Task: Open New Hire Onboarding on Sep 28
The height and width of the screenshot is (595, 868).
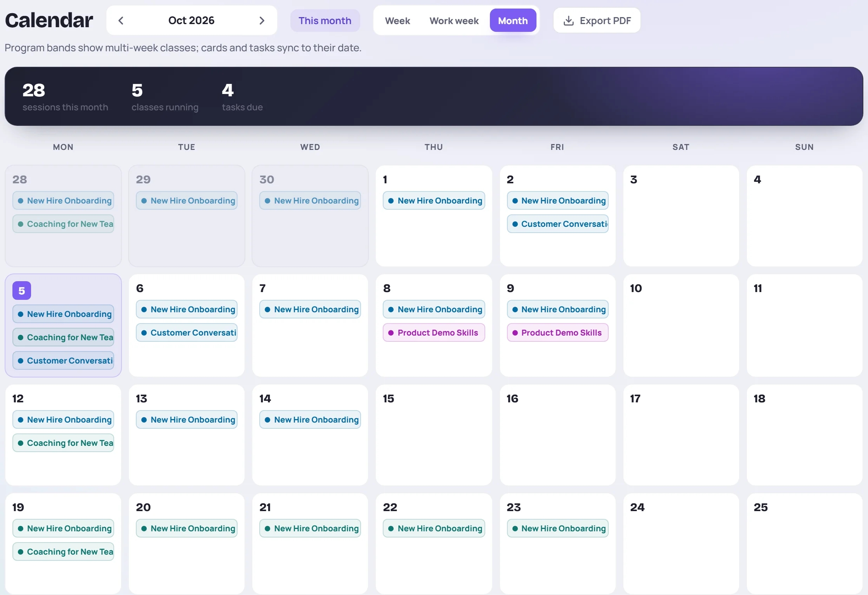Action: point(63,200)
